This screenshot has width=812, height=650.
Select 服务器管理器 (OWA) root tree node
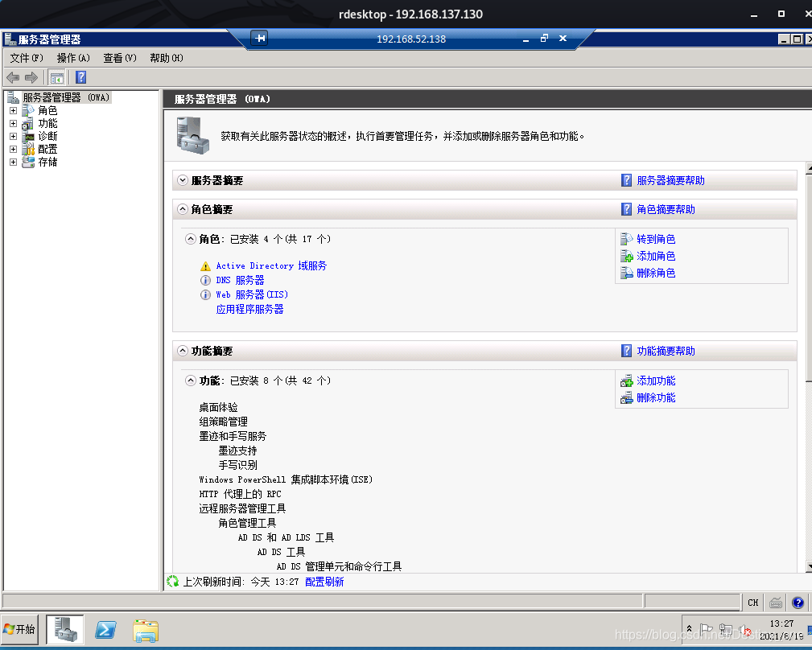point(66,97)
